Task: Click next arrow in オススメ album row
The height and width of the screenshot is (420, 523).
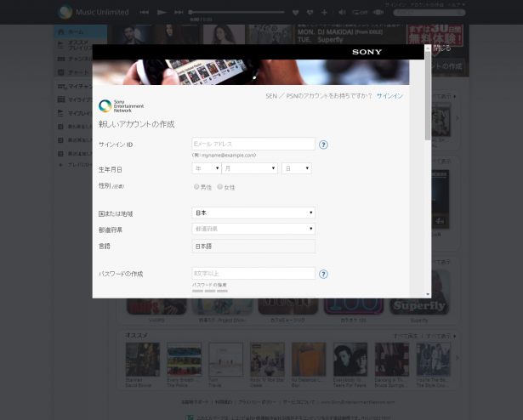Action: (x=457, y=358)
